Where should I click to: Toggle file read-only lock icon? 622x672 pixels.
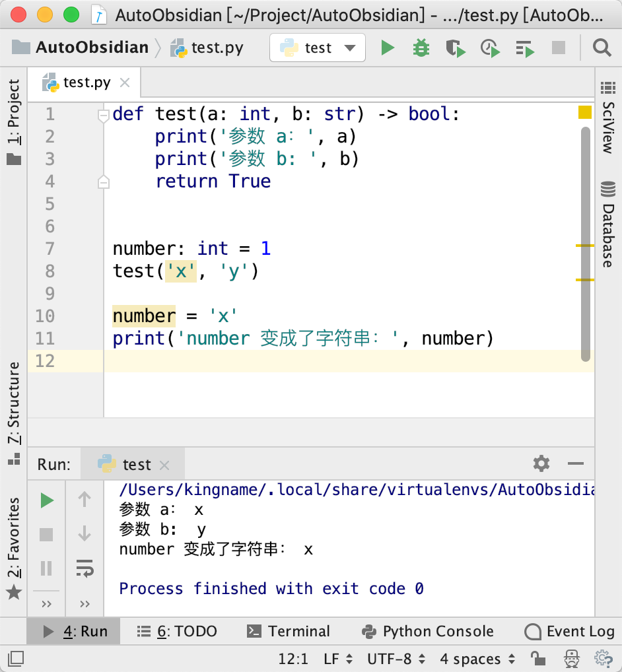coord(537,659)
